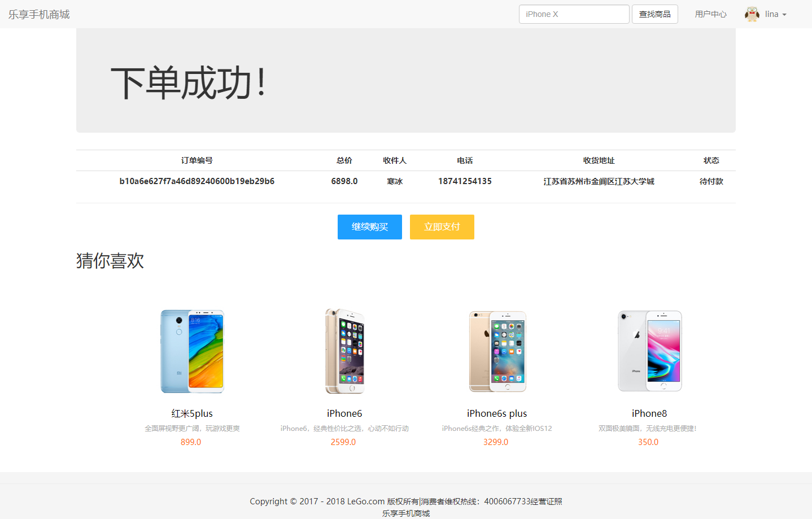
Task: Open the iPhone8 product image
Action: point(649,351)
